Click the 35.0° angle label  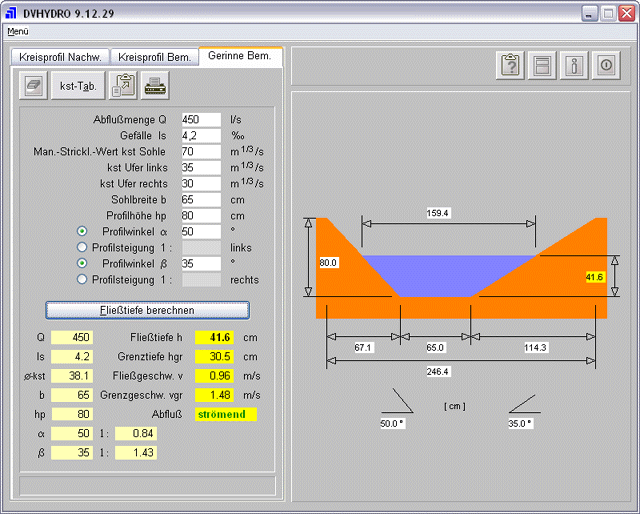pos(520,424)
